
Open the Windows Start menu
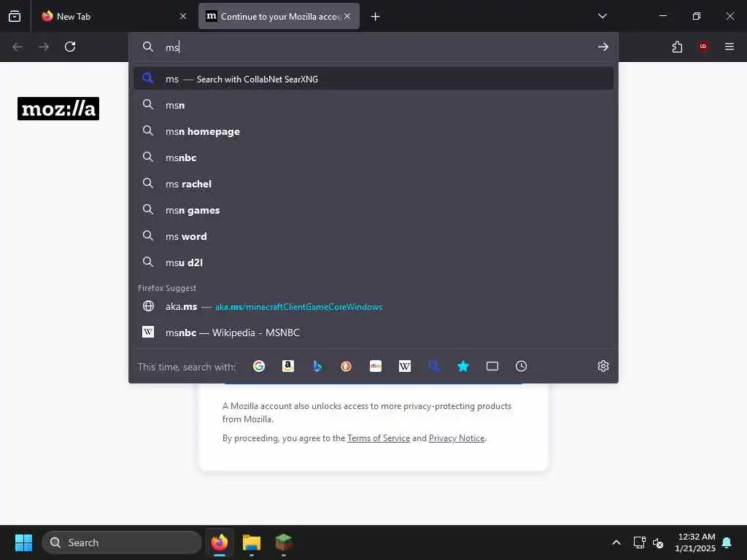click(x=23, y=542)
